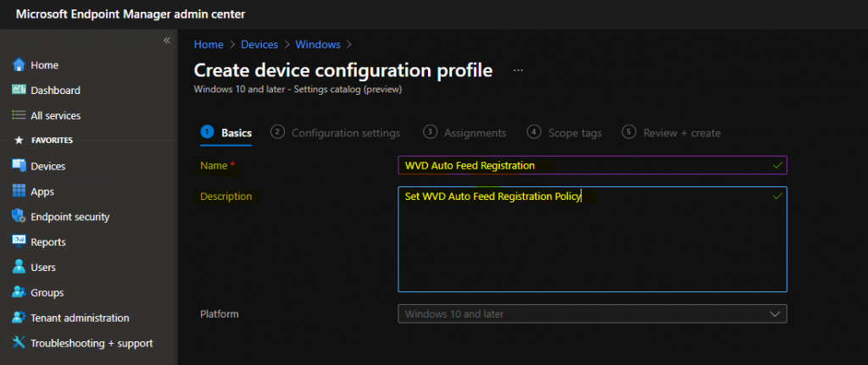Click the Devices breadcrumb link
868x365 pixels.
[259, 45]
